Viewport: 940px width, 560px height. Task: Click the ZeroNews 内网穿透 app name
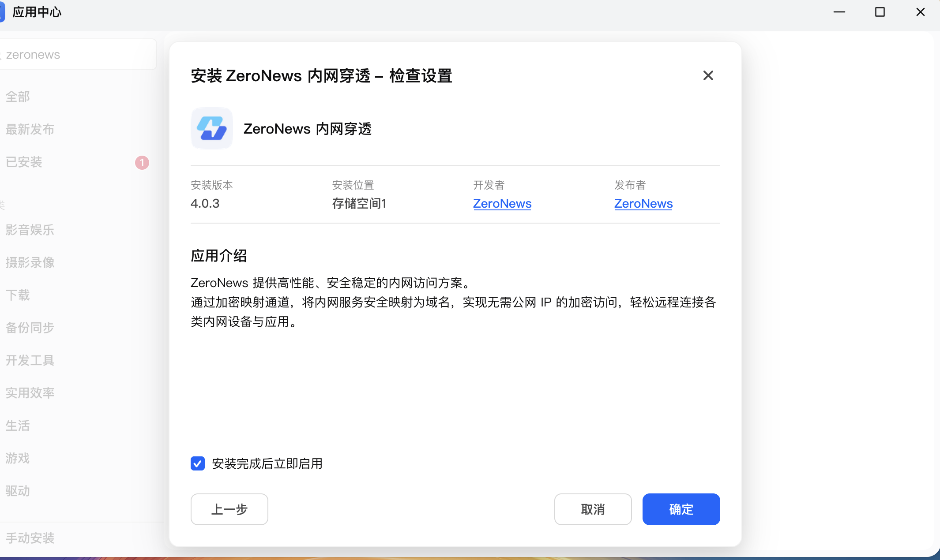308,129
